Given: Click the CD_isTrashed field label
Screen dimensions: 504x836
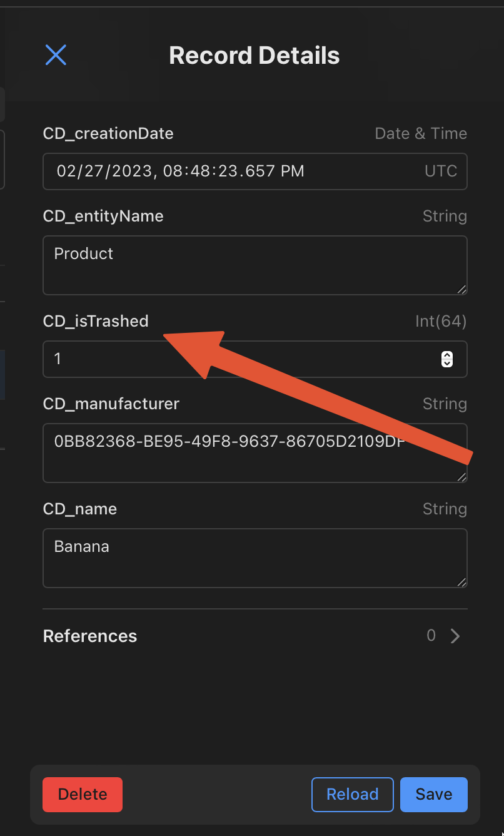Looking at the screenshot, I should click(x=96, y=321).
